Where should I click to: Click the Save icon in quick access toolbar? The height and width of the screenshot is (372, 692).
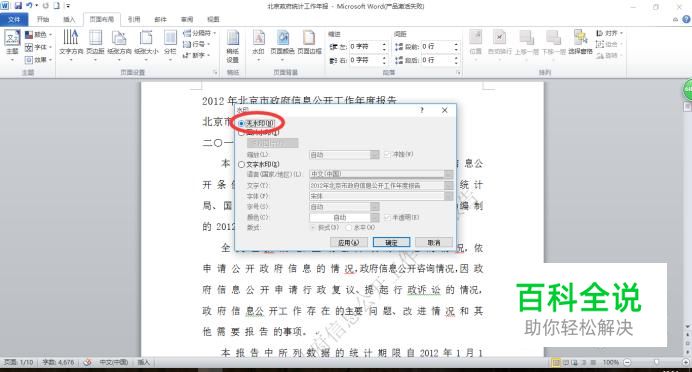18,6
